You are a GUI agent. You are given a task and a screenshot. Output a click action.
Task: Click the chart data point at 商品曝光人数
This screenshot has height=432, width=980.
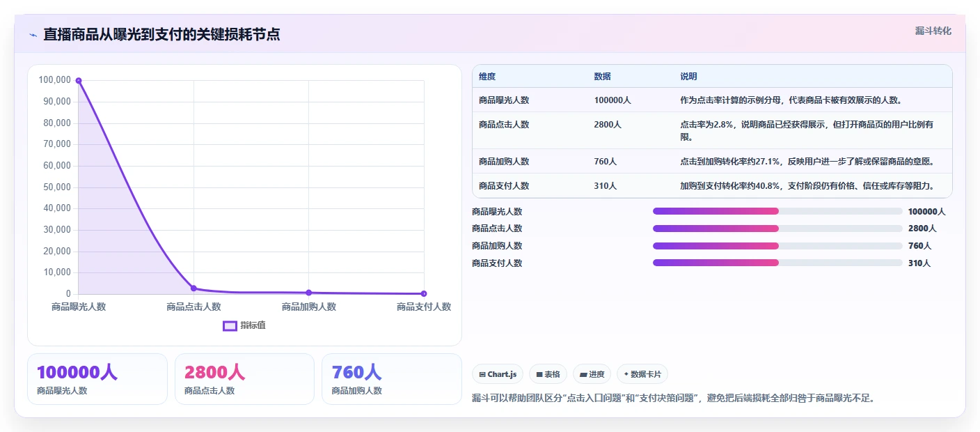tap(79, 81)
